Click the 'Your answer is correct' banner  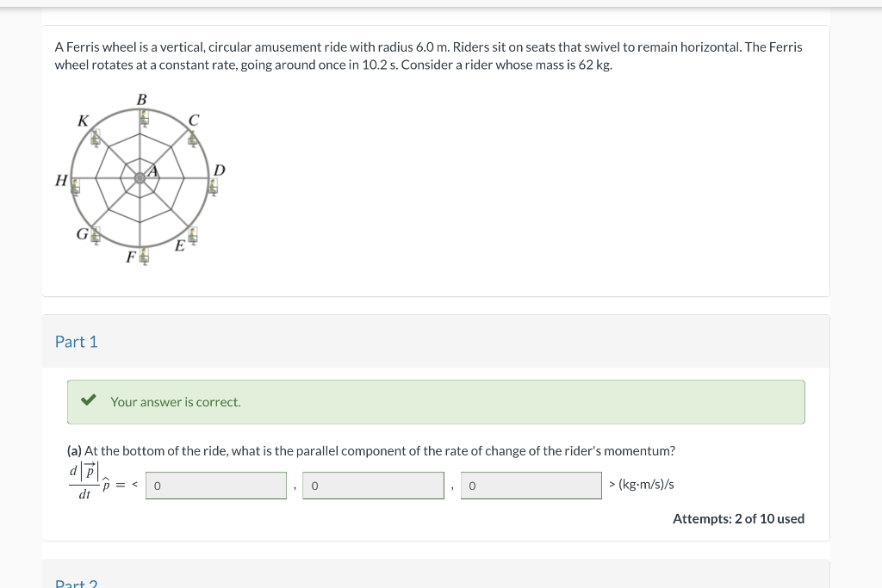(x=436, y=401)
